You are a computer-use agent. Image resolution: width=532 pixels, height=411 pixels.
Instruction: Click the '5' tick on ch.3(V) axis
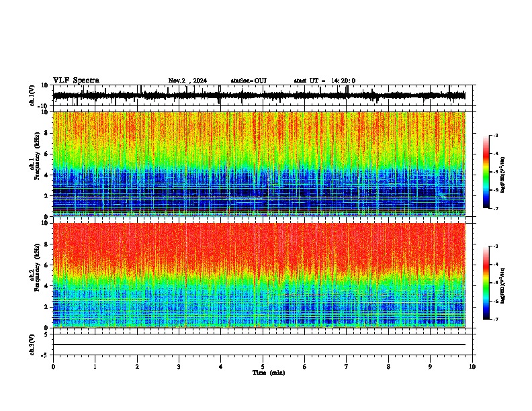coord(46,334)
